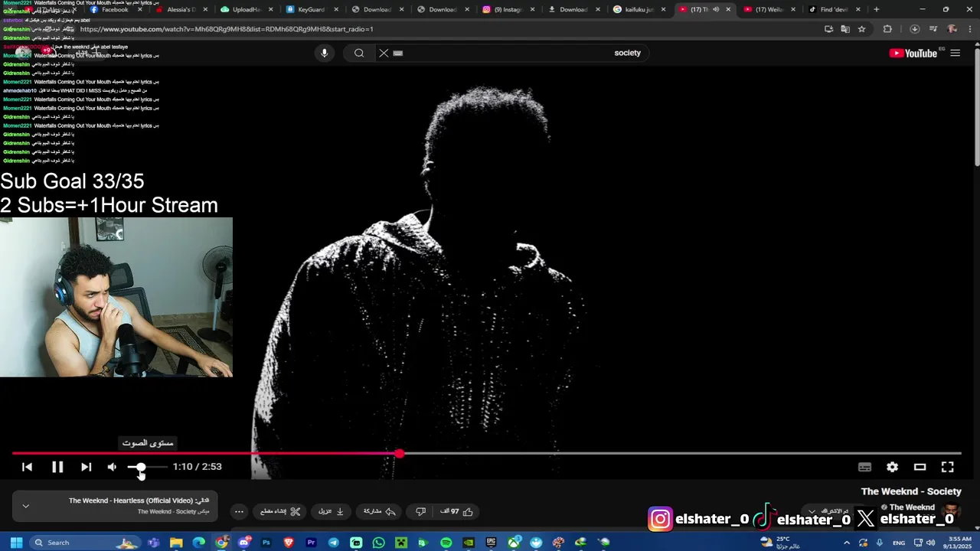Switch to the 'kaifuku jut' Google tab
The height and width of the screenshot is (551, 980).
pos(638,9)
